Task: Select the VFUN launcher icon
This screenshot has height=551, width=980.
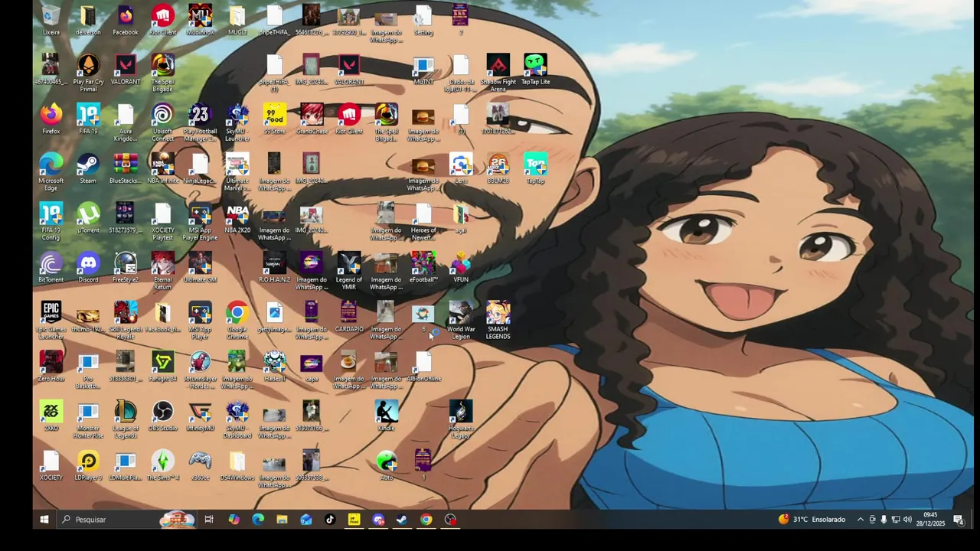Action: click(x=461, y=268)
